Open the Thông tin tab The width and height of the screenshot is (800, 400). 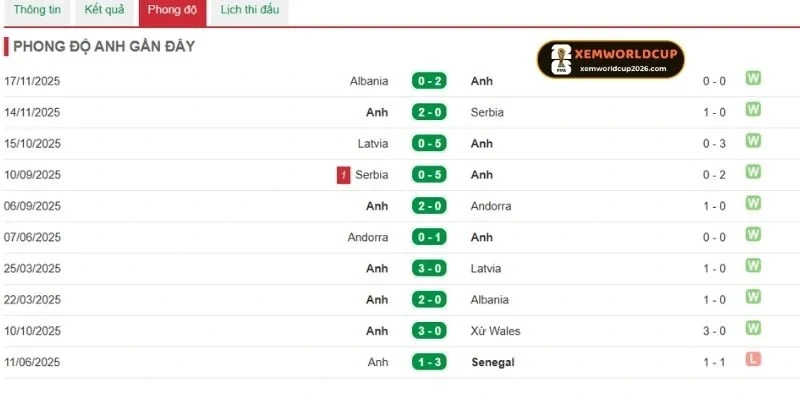coord(38,11)
